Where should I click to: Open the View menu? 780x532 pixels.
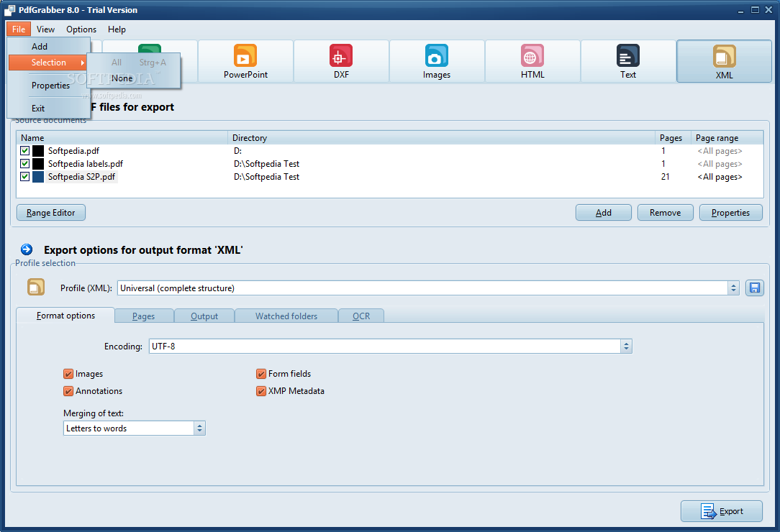[x=45, y=29]
